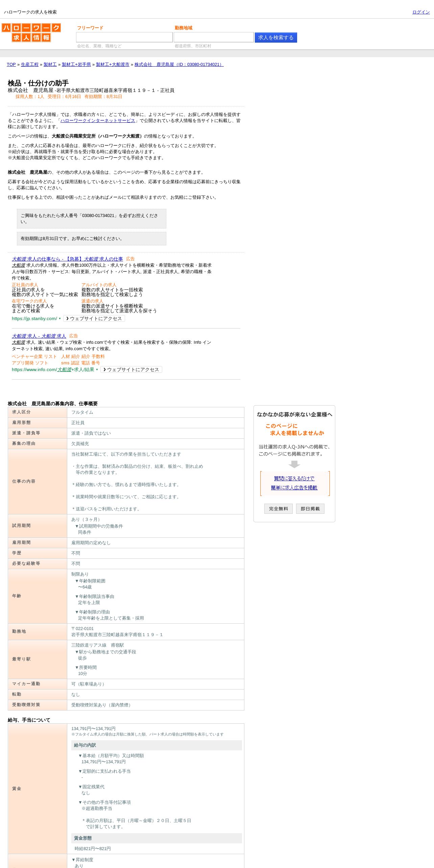Click the gray down arrow in sidebar box

tap(294, 464)
